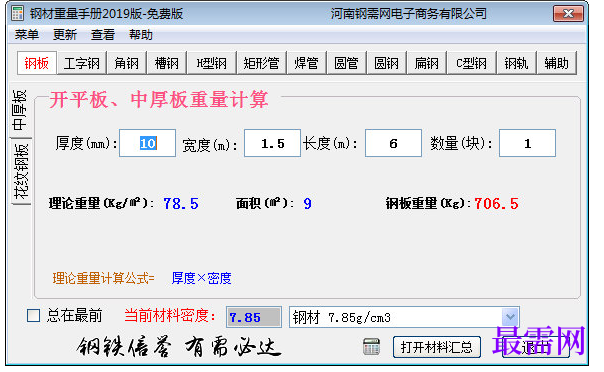Switch to the H型钢 tab
The height and width of the screenshot is (372, 604).
(211, 63)
